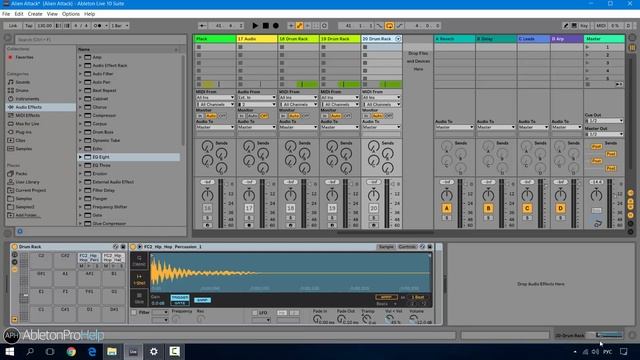Open the Edit menu
640x360 pixels.
[19, 14]
